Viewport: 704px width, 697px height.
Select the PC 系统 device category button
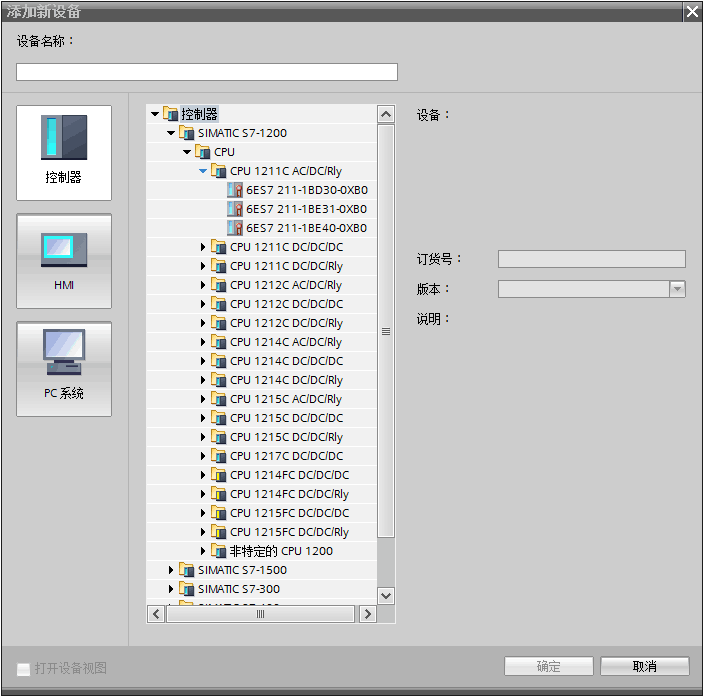click(x=64, y=369)
